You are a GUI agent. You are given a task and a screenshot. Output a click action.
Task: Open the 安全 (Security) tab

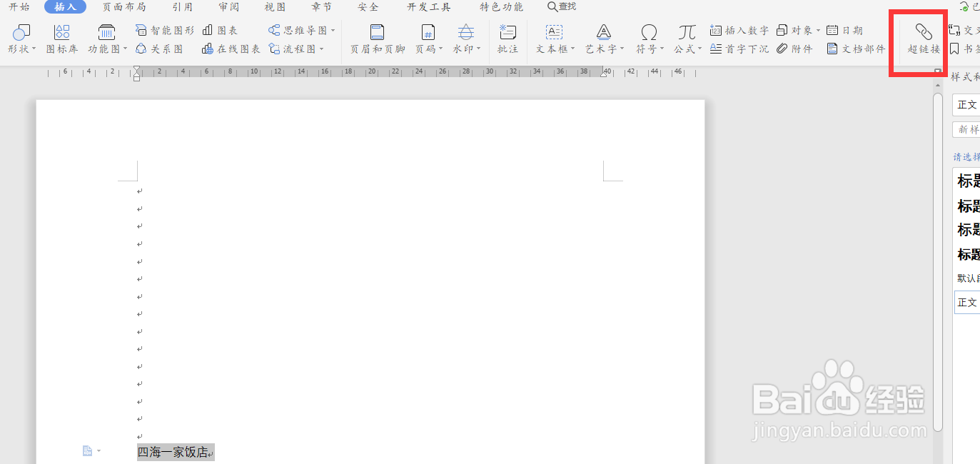[368, 7]
